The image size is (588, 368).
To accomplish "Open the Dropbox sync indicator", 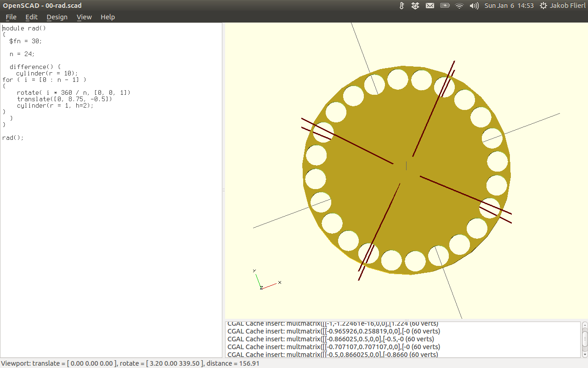I will [x=415, y=6].
